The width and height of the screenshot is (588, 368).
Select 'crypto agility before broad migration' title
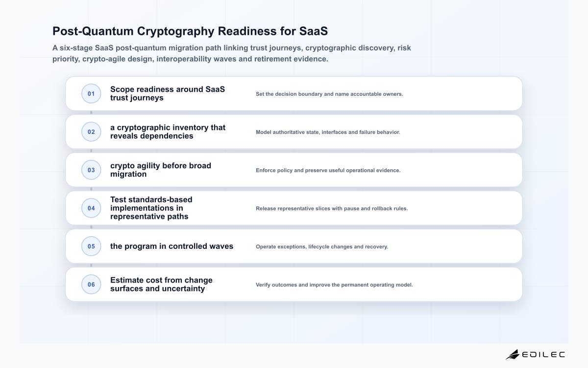(x=161, y=170)
